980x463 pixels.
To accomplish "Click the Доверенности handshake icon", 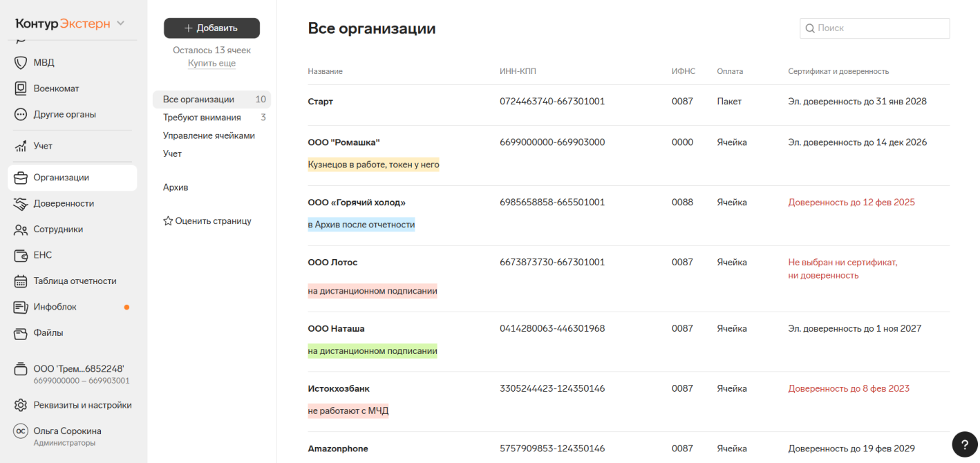I will click(21, 204).
